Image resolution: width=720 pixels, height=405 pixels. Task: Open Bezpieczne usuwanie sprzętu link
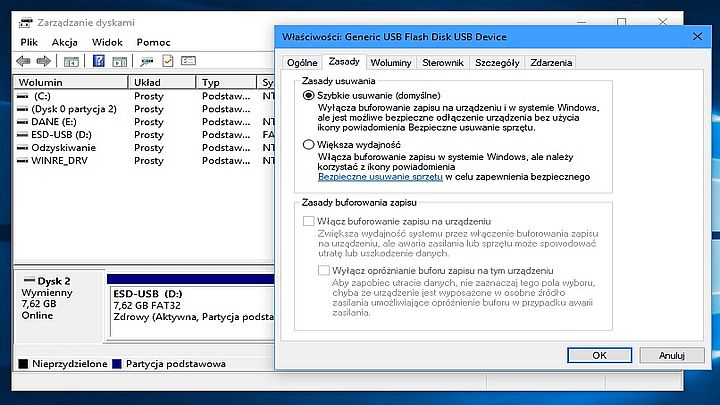(380, 177)
